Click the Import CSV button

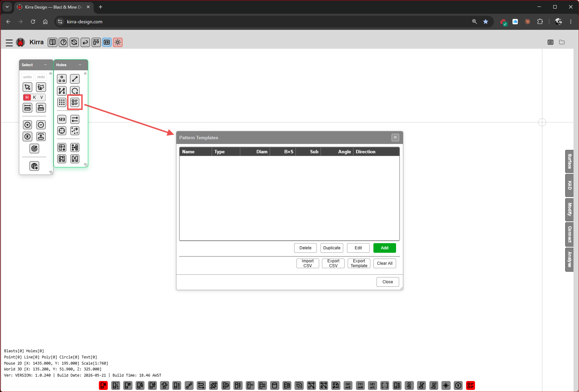(308, 263)
